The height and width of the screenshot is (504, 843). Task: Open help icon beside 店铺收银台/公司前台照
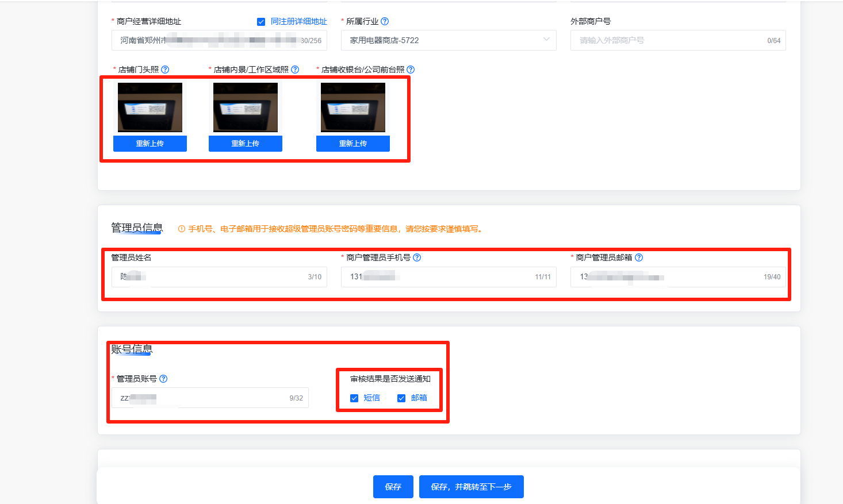point(411,70)
